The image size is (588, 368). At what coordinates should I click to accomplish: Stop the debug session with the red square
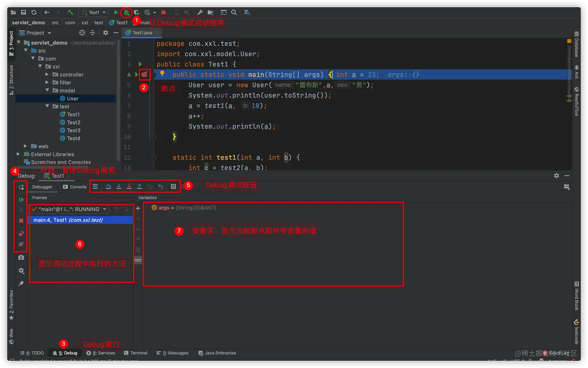click(x=21, y=221)
